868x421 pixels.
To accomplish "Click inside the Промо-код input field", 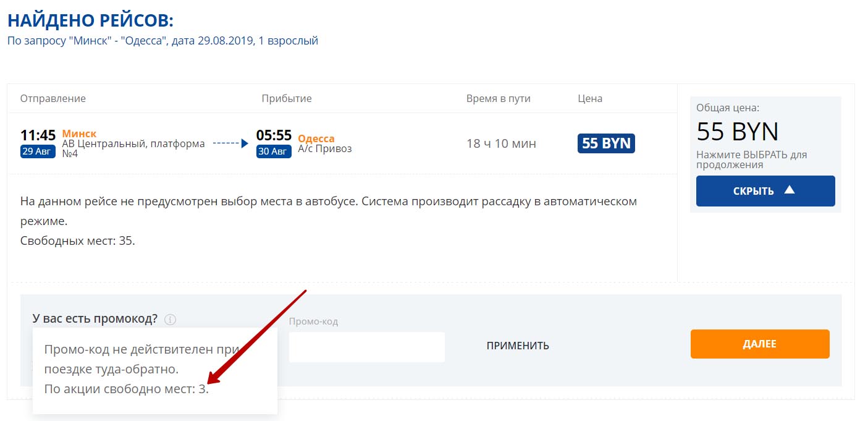I will [366, 347].
